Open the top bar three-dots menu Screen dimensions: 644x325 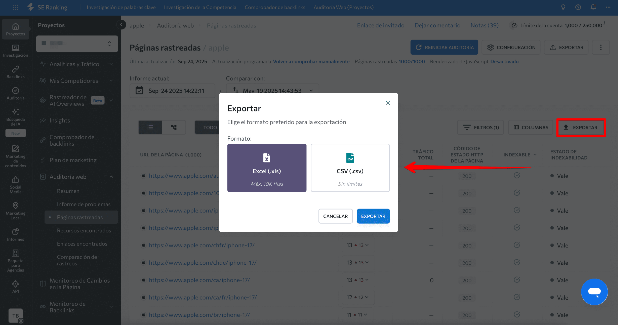pos(608,7)
